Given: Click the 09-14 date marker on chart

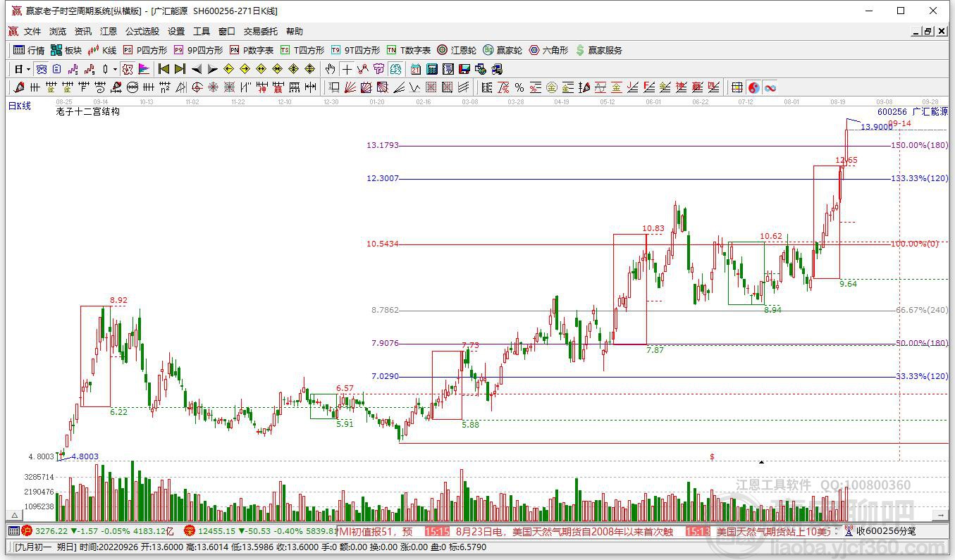Looking at the screenshot, I should (899, 123).
